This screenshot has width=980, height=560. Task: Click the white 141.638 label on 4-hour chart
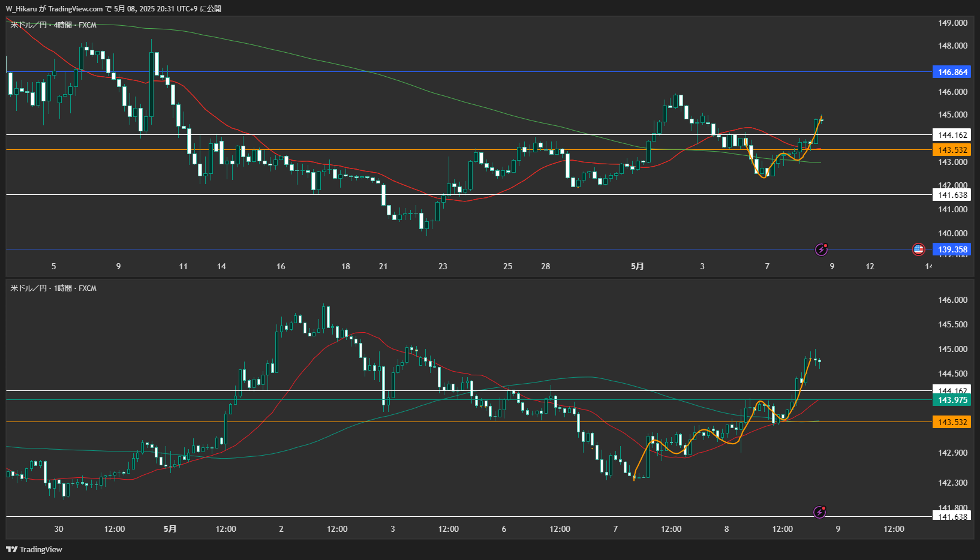952,195
